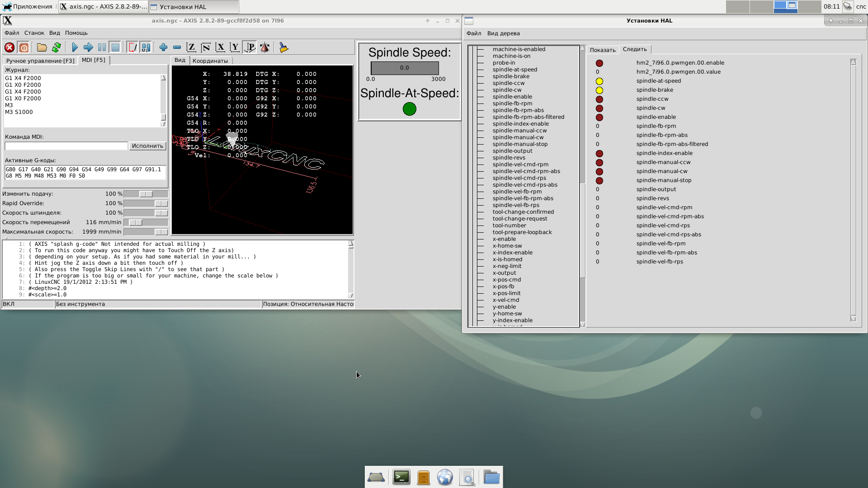Toggle the Emergency Stop button

click(x=9, y=47)
